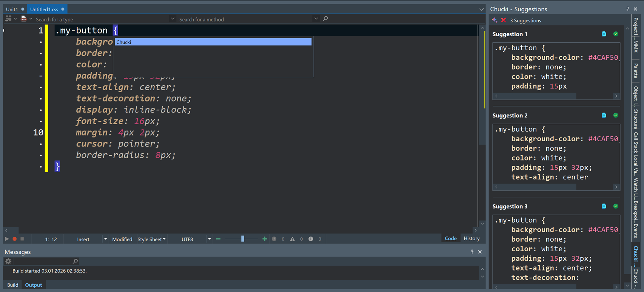Viewport: 644px width, 292px height.
Task: Accept Suggestion 2 with the green check
Action: click(x=616, y=115)
